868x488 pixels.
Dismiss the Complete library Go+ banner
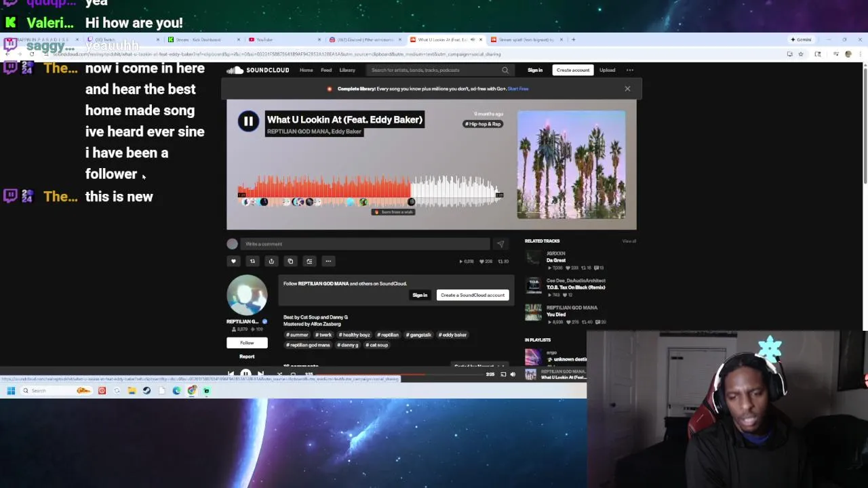(x=627, y=89)
